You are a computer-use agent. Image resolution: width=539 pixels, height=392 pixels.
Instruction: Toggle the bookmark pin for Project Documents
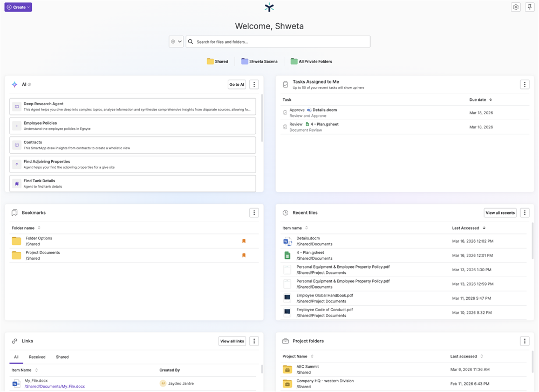(244, 255)
